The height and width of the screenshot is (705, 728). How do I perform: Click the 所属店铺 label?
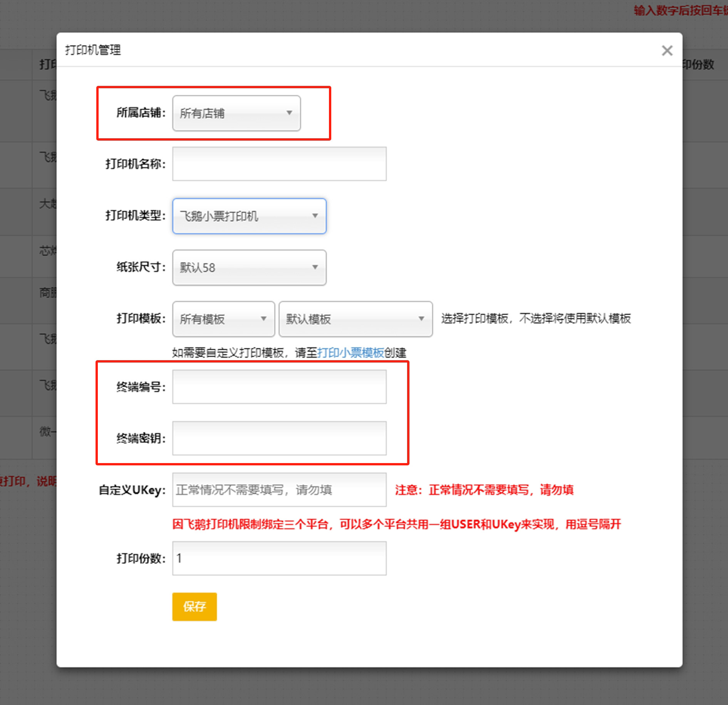click(x=141, y=113)
